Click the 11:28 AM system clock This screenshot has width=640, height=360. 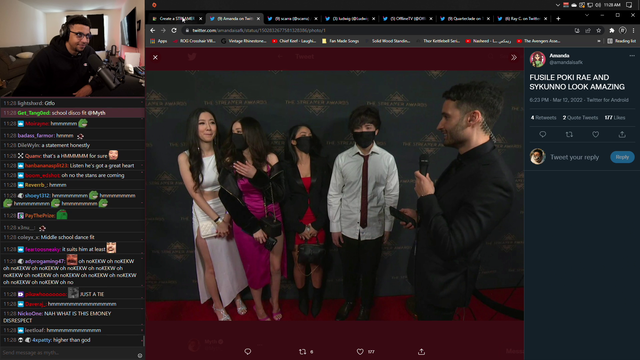tap(612, 5)
